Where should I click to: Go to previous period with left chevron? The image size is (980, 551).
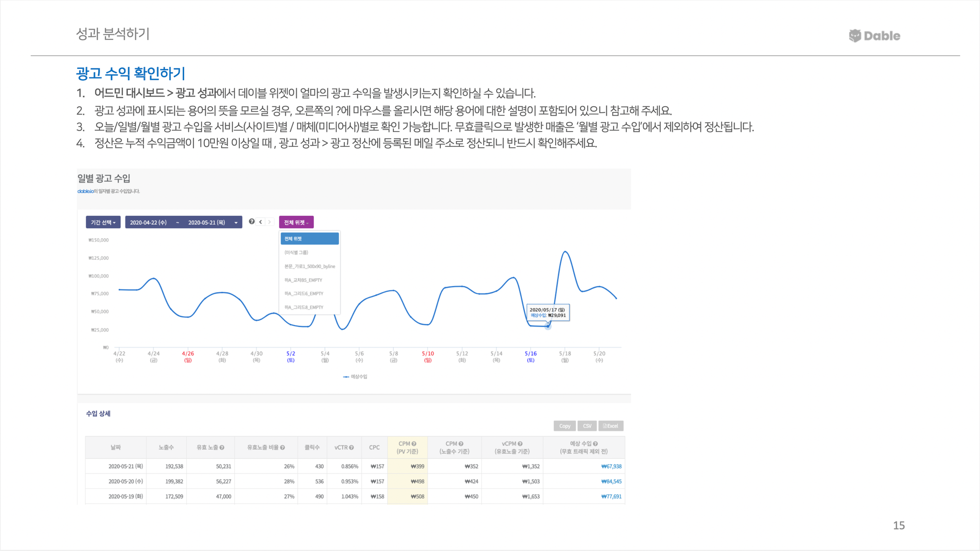261,222
